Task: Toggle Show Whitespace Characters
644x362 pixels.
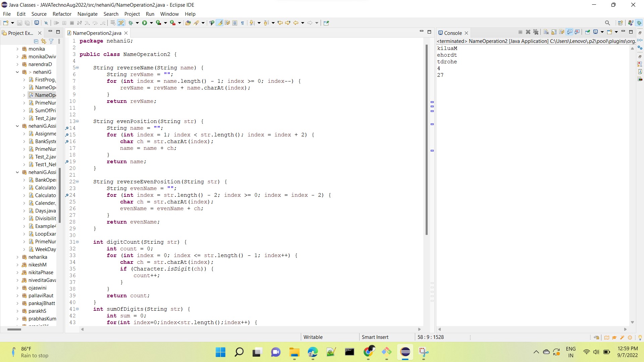Action: click(x=243, y=22)
